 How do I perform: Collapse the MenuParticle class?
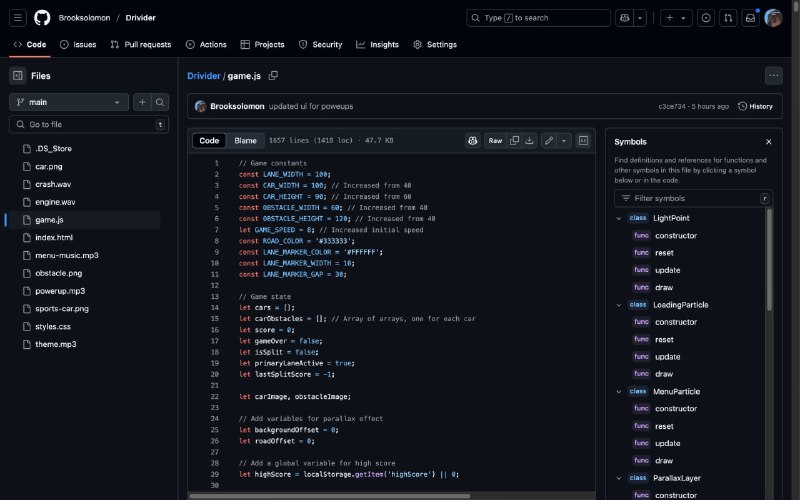[619, 391]
